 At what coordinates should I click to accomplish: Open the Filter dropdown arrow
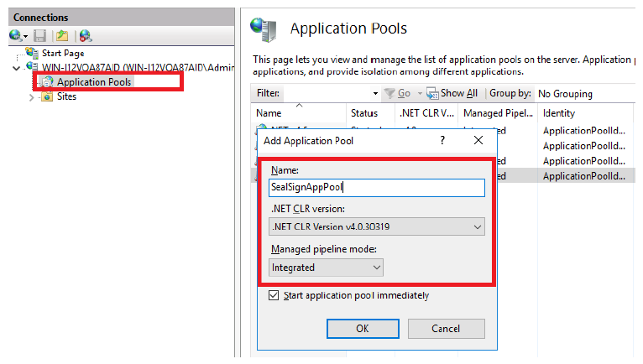coord(375,93)
